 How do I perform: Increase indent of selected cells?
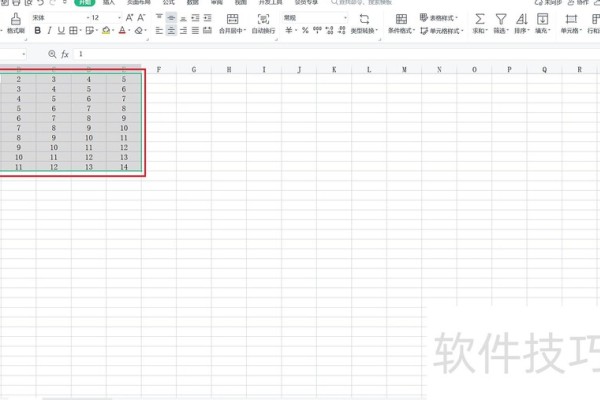208,18
